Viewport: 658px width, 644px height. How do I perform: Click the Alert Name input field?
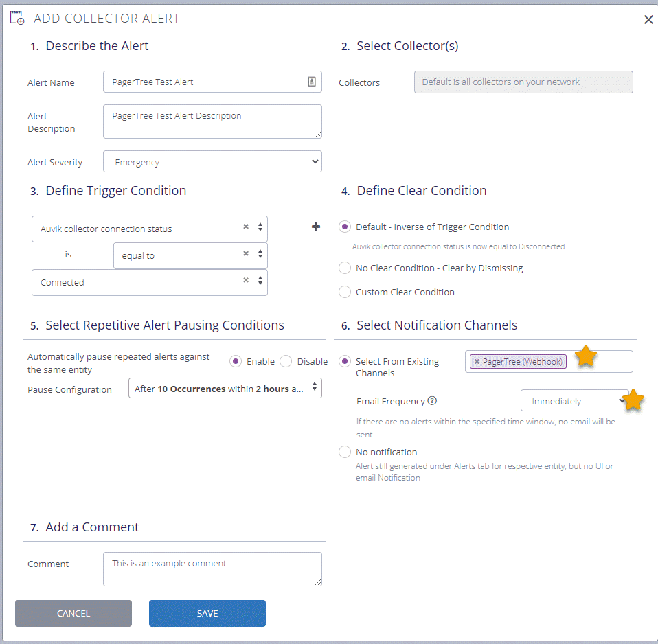(212, 82)
